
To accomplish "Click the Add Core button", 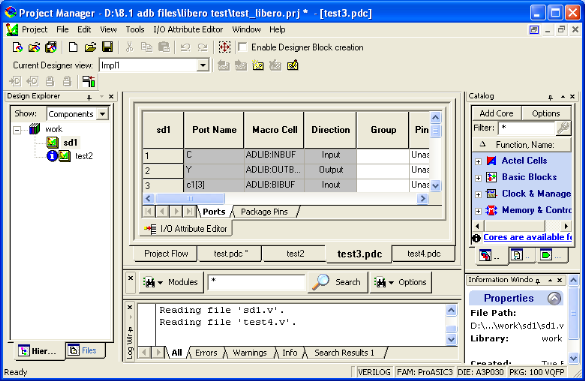I will (496, 113).
